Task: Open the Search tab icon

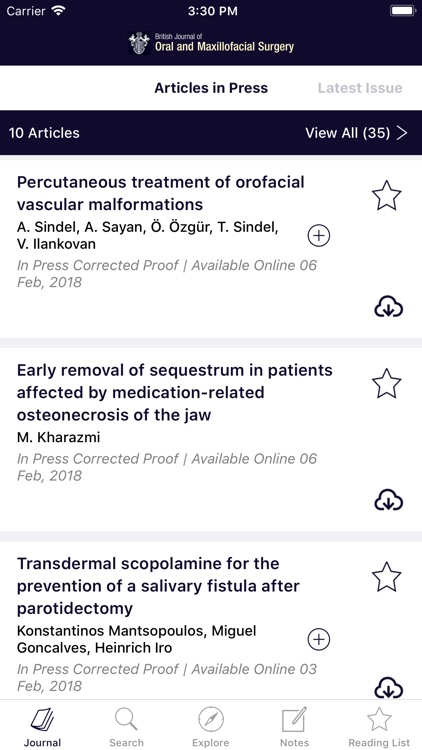Action: (126, 720)
